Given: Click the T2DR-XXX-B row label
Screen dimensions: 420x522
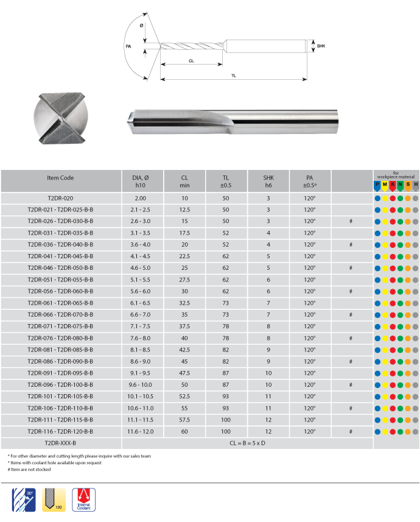Looking at the screenshot, I should 60,443.
